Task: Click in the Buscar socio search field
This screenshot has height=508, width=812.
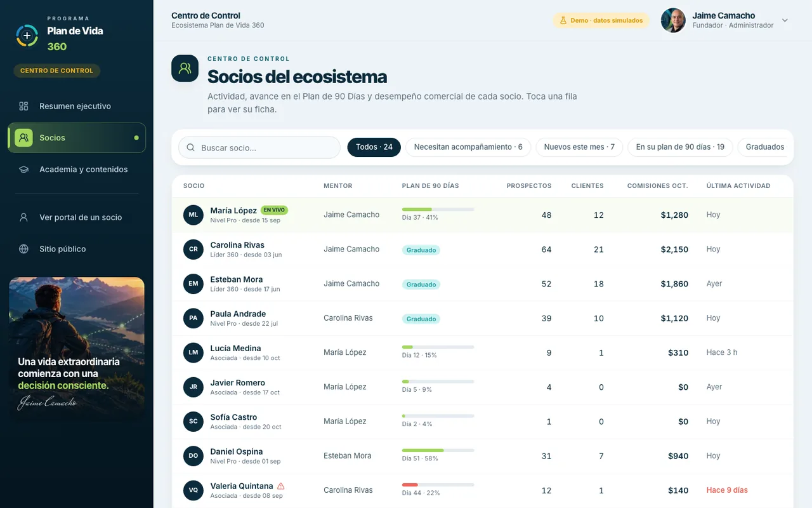Action: (259, 147)
